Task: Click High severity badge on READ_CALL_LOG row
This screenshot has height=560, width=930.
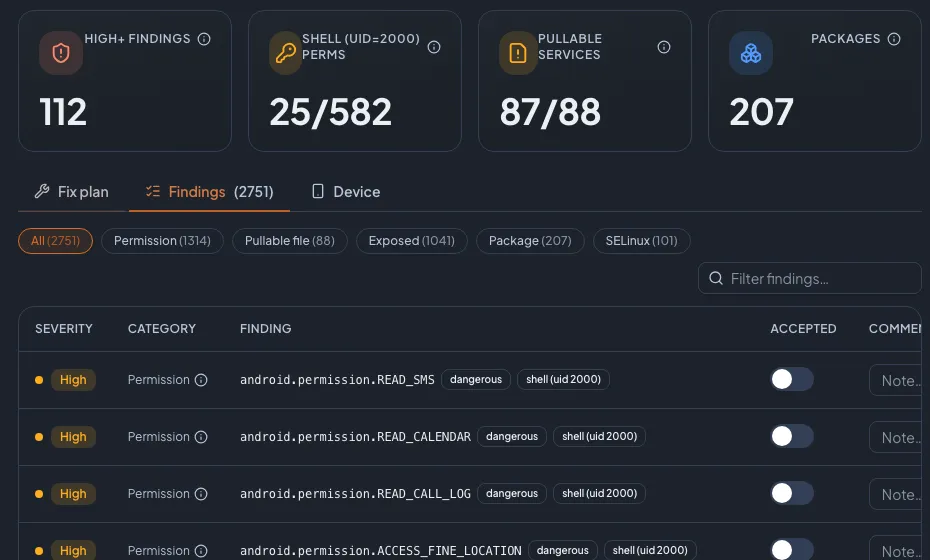Action: (x=73, y=494)
